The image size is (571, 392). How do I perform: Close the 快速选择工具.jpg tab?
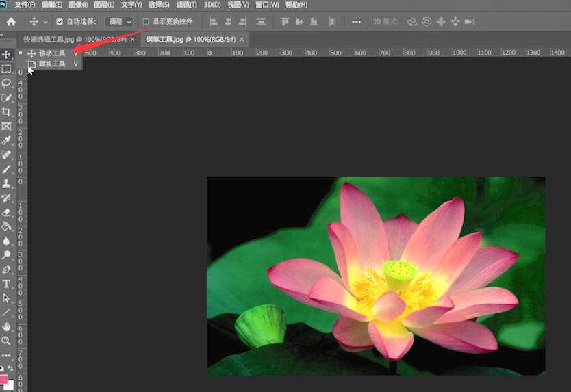coord(132,39)
